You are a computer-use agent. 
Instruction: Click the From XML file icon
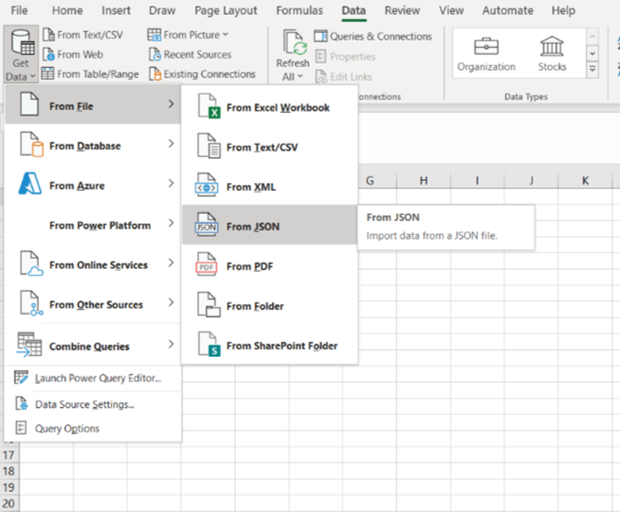[206, 185]
